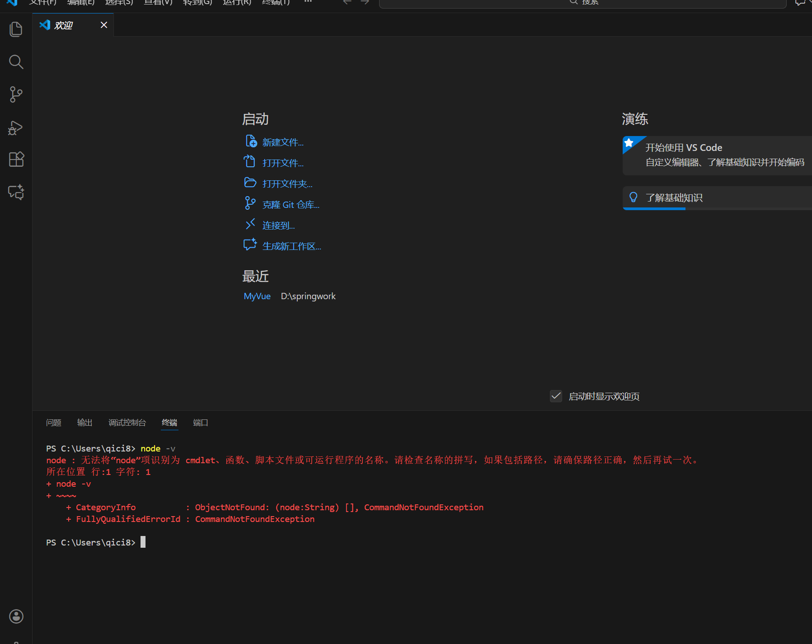The height and width of the screenshot is (644, 812).
Task: Switch to the 输出 panel tab
Action: [x=85, y=423]
